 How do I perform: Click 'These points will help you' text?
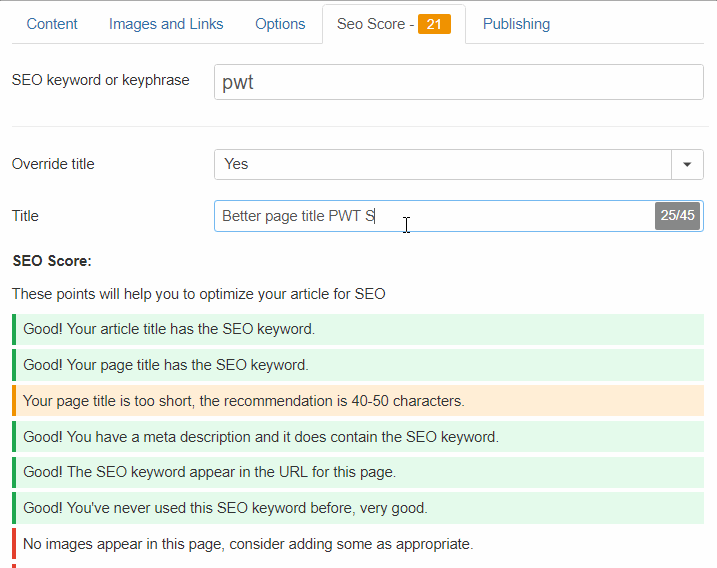tap(198, 294)
